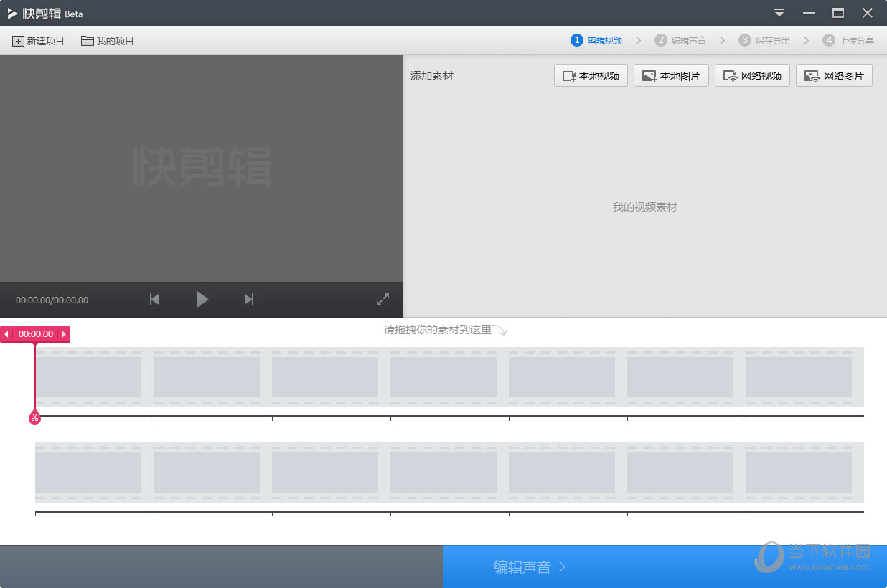The width and height of the screenshot is (887, 588).
Task: Skip to the next frame in preview
Action: click(x=248, y=299)
